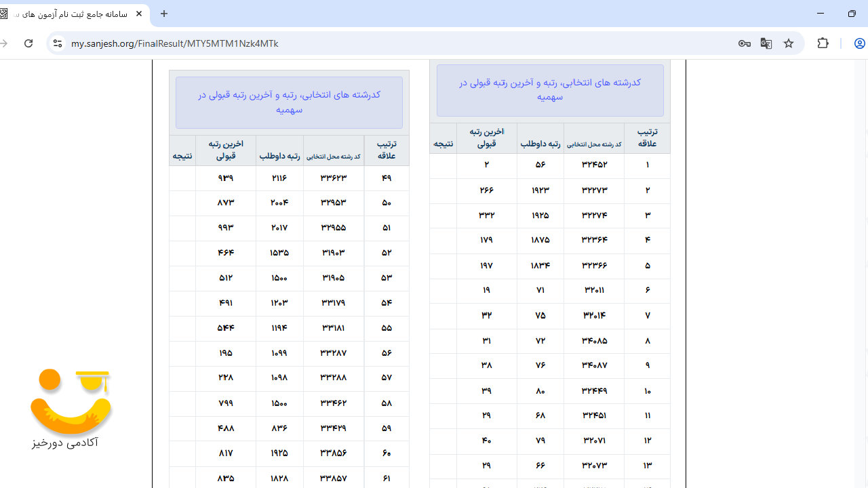The height and width of the screenshot is (488, 868).
Task: Open saved passwords with the key icon
Action: click(744, 43)
